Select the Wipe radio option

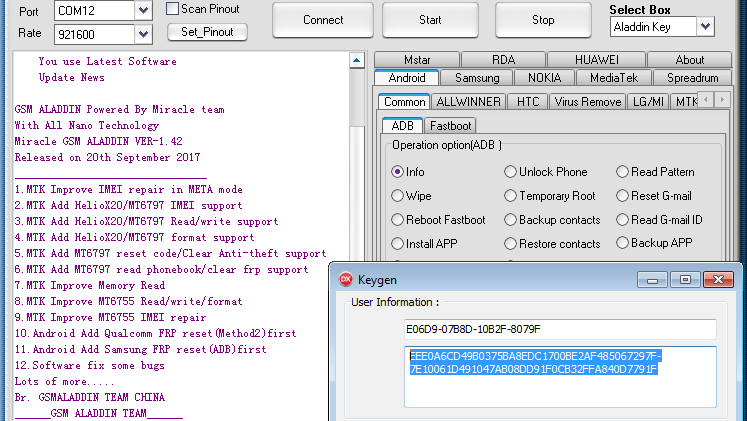coord(397,196)
